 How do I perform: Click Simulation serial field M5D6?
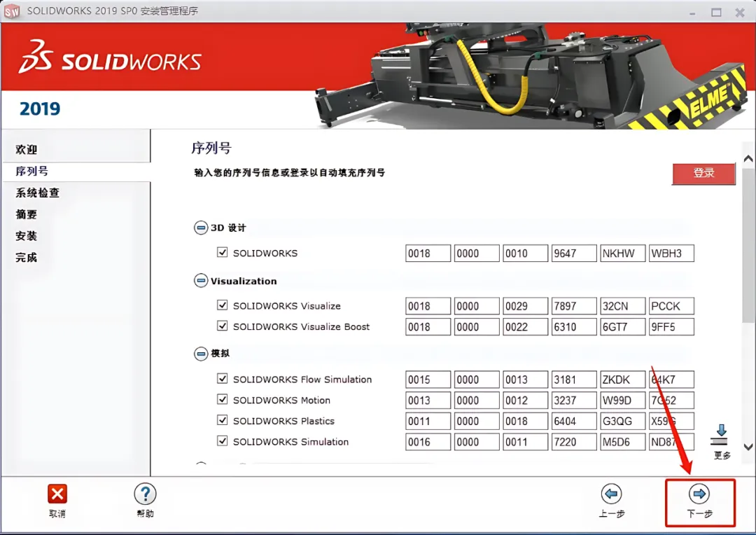point(622,442)
